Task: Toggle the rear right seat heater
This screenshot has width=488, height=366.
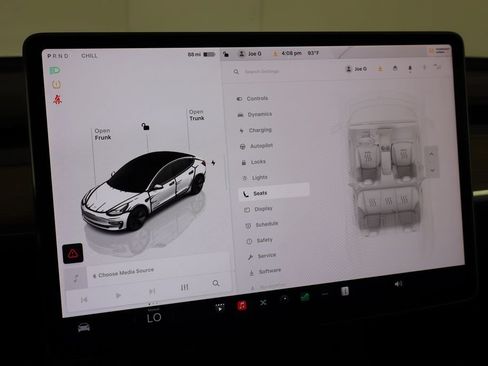Action: (404, 199)
